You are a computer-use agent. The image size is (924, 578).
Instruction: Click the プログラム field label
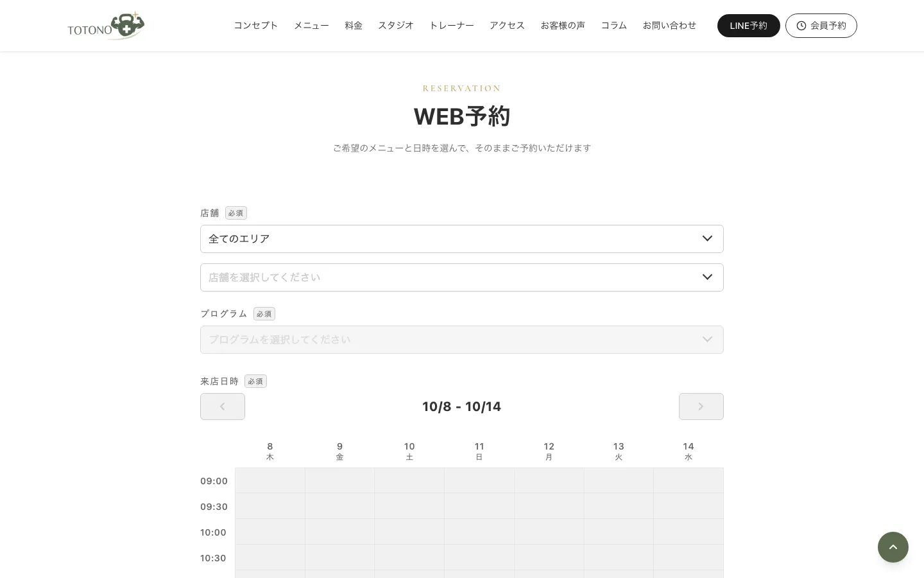point(224,314)
